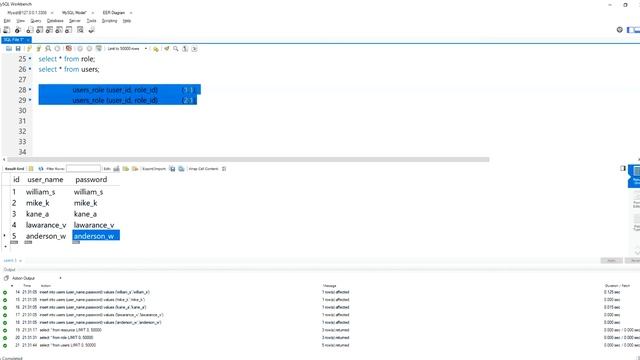Select the william_s cell in user_name column
This screenshot has width=640, height=360.
click(40, 192)
